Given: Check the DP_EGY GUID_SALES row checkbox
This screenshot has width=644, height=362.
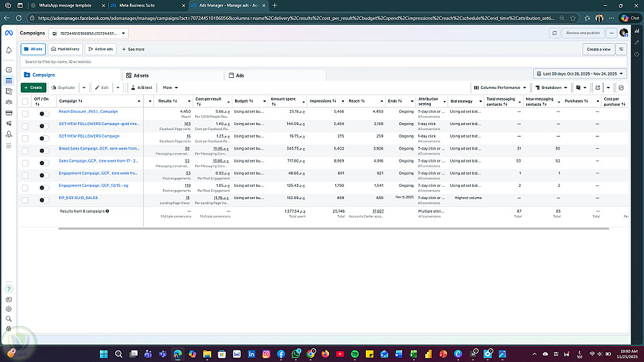Looking at the screenshot, I should [x=25, y=200].
